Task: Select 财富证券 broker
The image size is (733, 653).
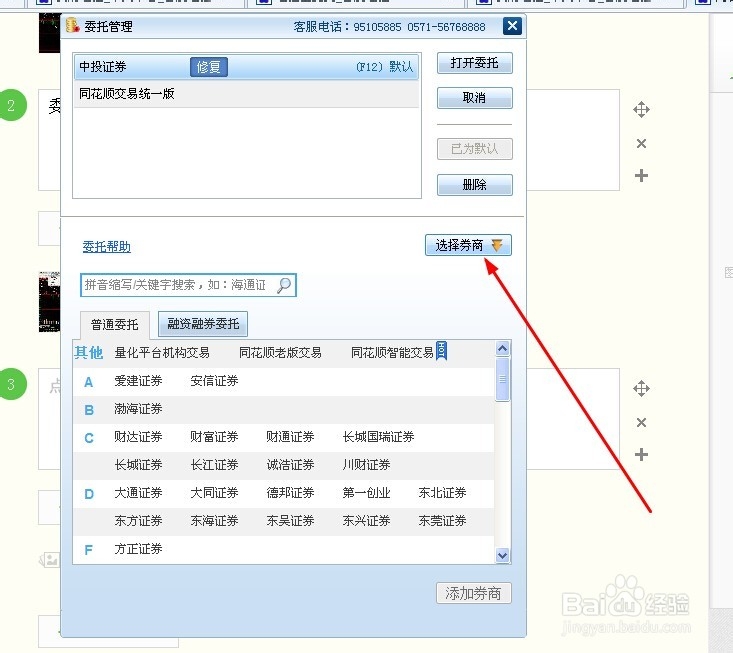Action: point(214,437)
